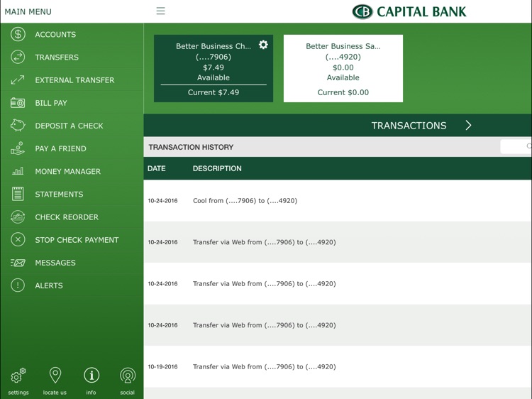Click the External Transfer diagonal arrows icon
This screenshot has height=399, width=532.
(18, 80)
